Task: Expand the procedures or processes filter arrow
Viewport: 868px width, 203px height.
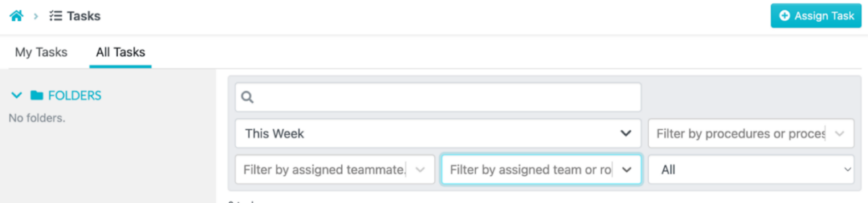Action: click(840, 134)
